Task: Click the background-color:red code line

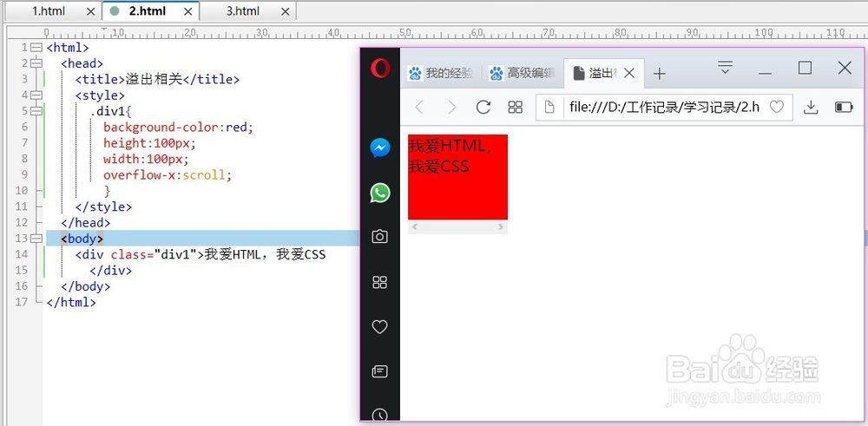Action: (178, 128)
